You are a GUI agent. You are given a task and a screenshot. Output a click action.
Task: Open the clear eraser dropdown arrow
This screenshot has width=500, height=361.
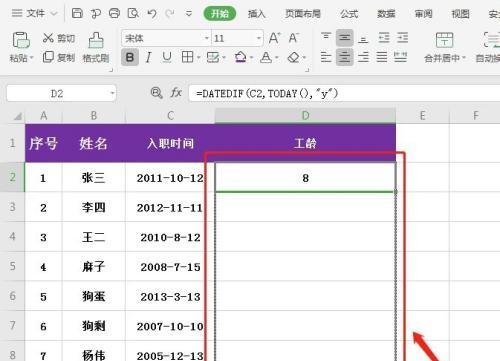pos(304,58)
